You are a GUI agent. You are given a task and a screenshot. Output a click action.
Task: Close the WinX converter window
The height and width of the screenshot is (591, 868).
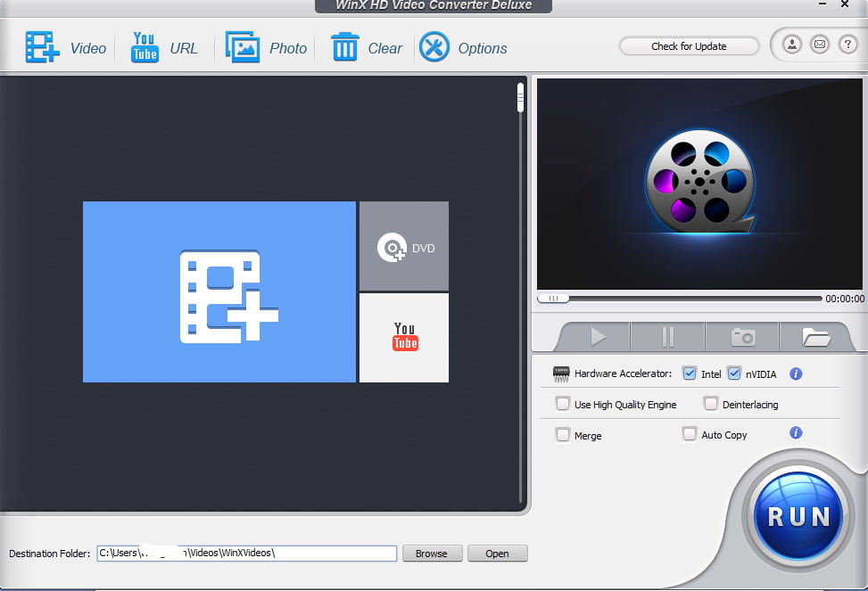(x=845, y=4)
